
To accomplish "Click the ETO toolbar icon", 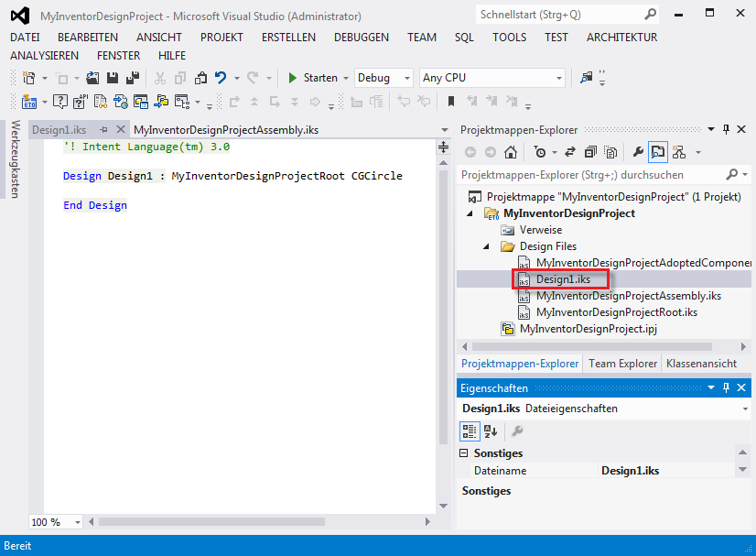I will 29,102.
